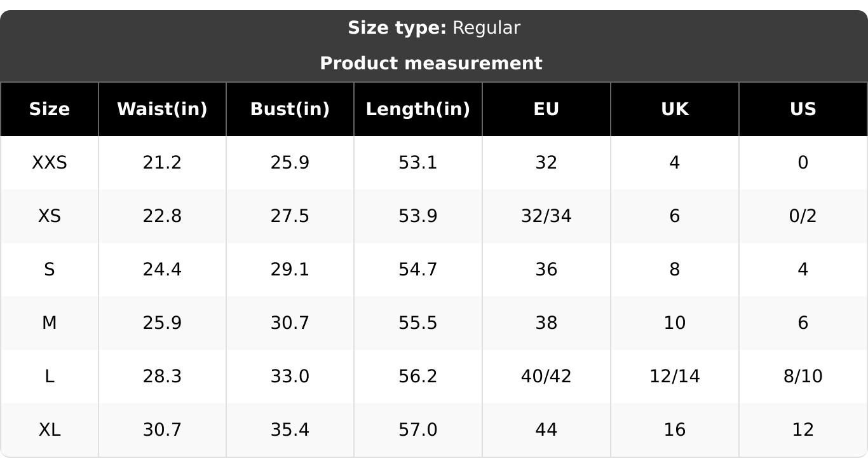This screenshot has width=868, height=458.
Task: Click the 12/14 UK size cell
Action: click(675, 377)
